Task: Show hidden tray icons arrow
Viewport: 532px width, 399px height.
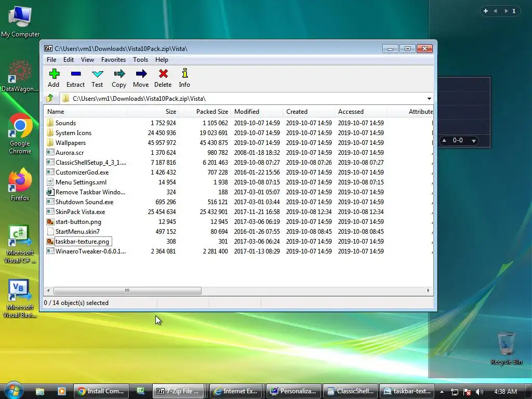Action: click(442, 392)
